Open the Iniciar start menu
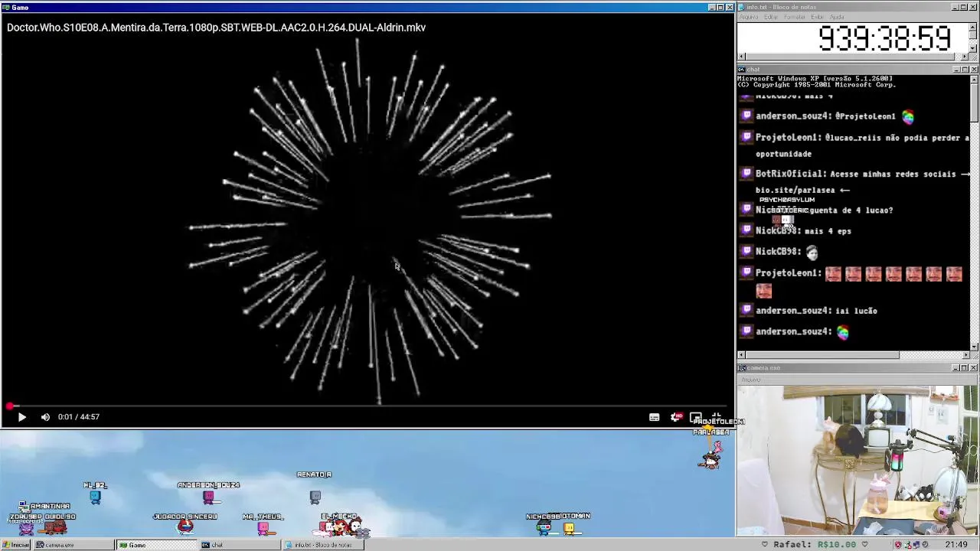 pyautogui.click(x=15, y=545)
